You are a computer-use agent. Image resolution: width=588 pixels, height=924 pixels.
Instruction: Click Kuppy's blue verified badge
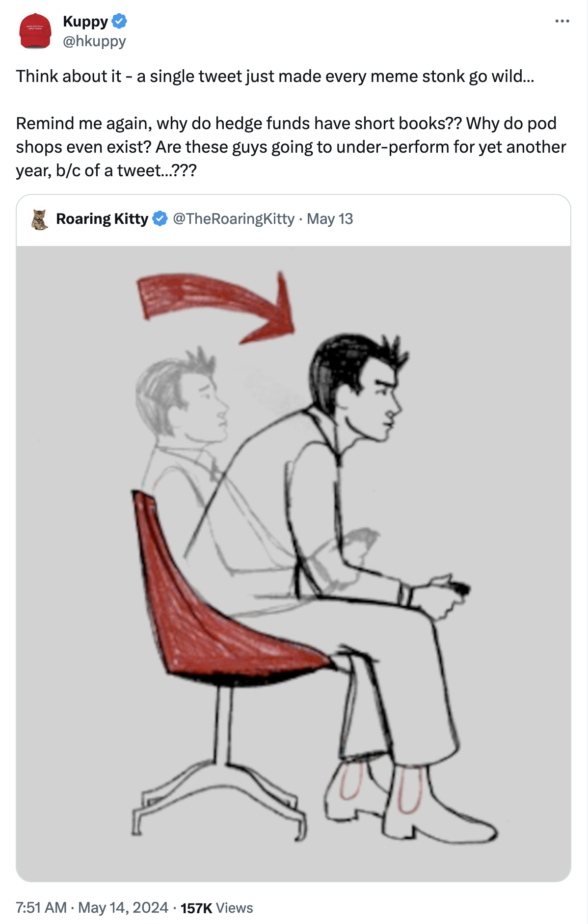(120, 21)
